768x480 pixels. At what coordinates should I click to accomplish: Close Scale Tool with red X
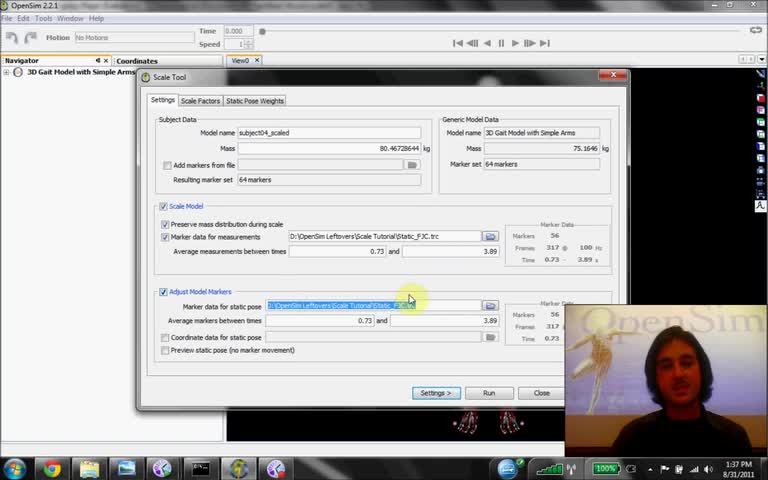pyautogui.click(x=613, y=75)
